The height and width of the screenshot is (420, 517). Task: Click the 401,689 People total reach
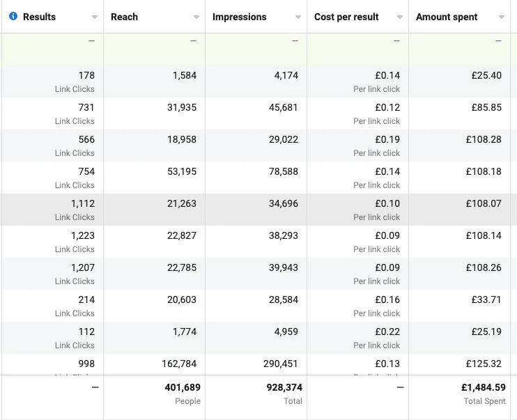[x=183, y=394]
